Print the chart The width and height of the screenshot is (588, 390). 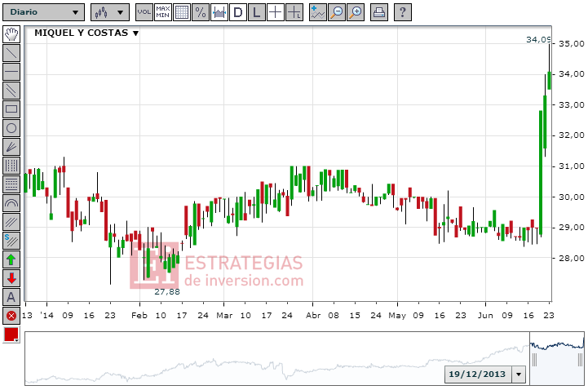(x=379, y=12)
